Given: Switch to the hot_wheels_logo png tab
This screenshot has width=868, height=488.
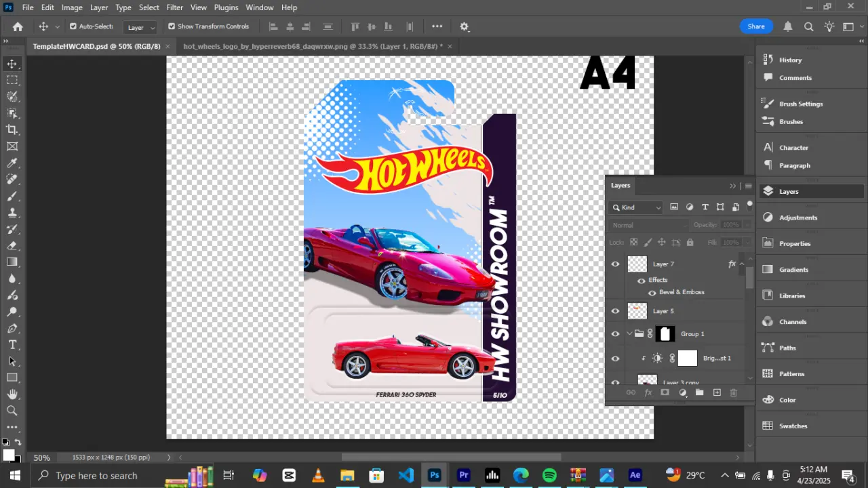Looking at the screenshot, I should click(x=313, y=46).
